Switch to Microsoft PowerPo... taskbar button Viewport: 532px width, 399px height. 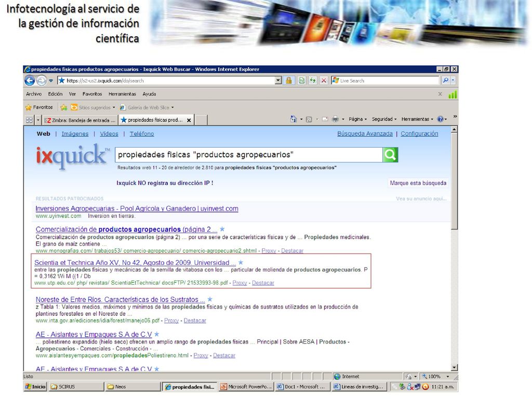click(246, 387)
